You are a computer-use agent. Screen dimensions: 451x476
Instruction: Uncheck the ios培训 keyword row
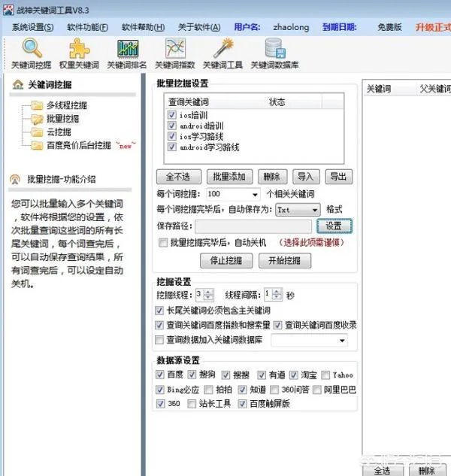[172, 115]
